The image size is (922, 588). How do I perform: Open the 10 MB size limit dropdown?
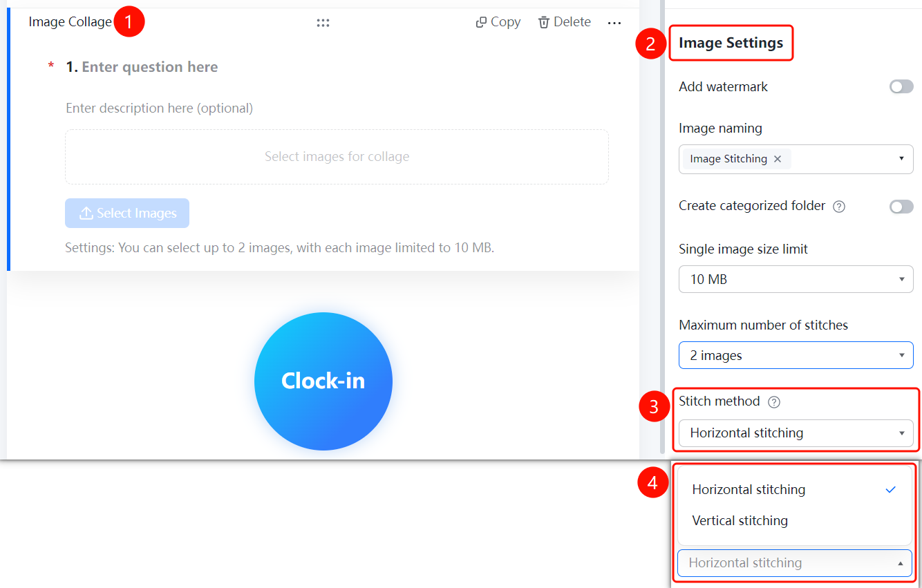pyautogui.click(x=796, y=280)
